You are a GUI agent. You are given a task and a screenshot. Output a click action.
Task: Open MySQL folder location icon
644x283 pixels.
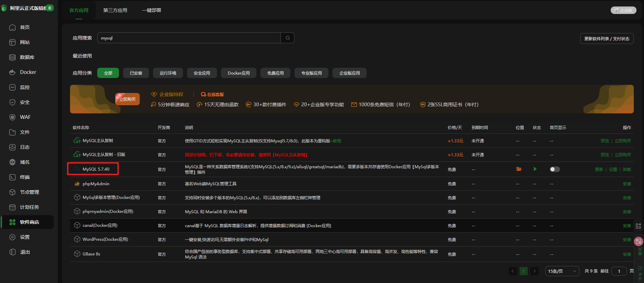click(519, 169)
